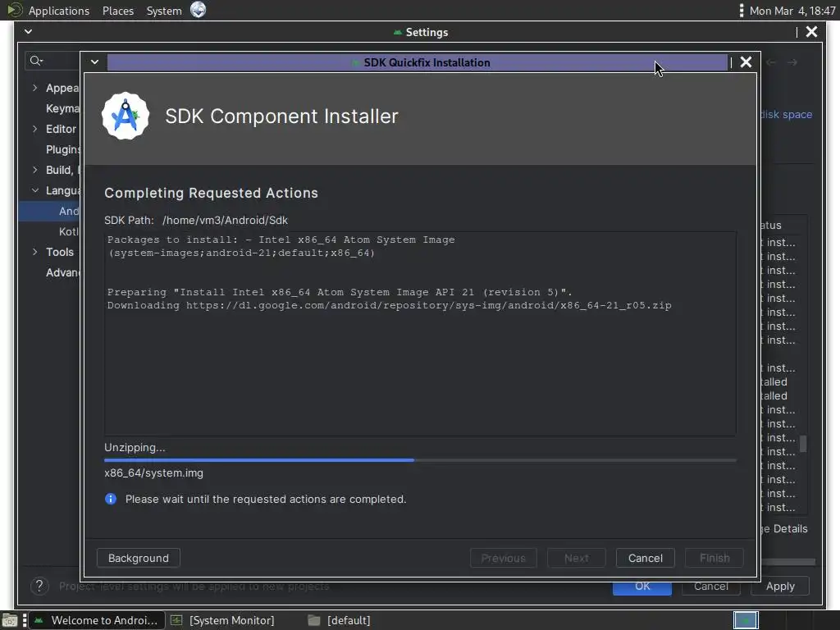
Task: Expand the Tools node in Settings tree
Action: (x=34, y=252)
